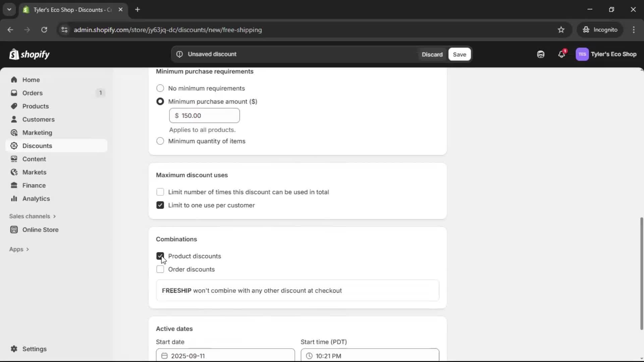Open the Analytics section
Viewport: 644px width, 362px height.
click(x=35, y=198)
